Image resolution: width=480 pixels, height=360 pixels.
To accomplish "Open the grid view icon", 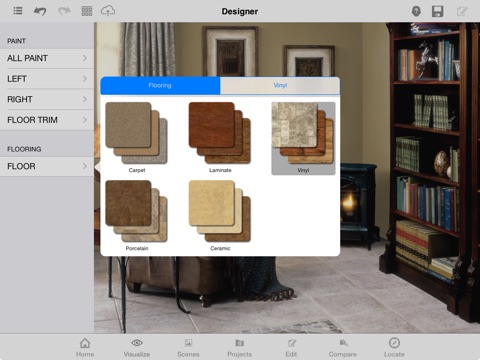I will (x=87, y=11).
